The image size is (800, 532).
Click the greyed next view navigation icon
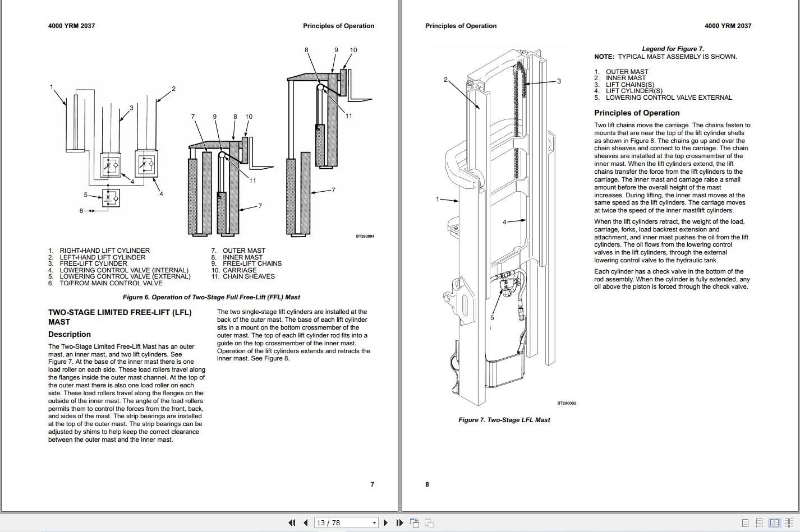tap(429, 522)
